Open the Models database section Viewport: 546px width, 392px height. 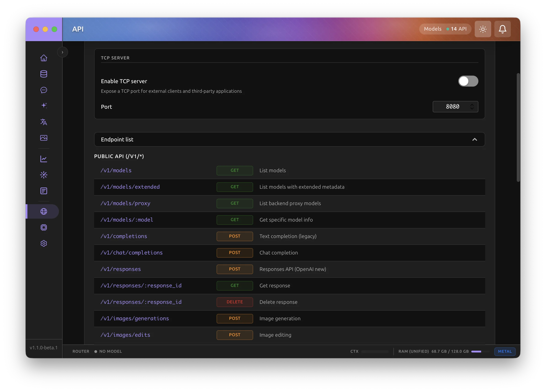[44, 74]
